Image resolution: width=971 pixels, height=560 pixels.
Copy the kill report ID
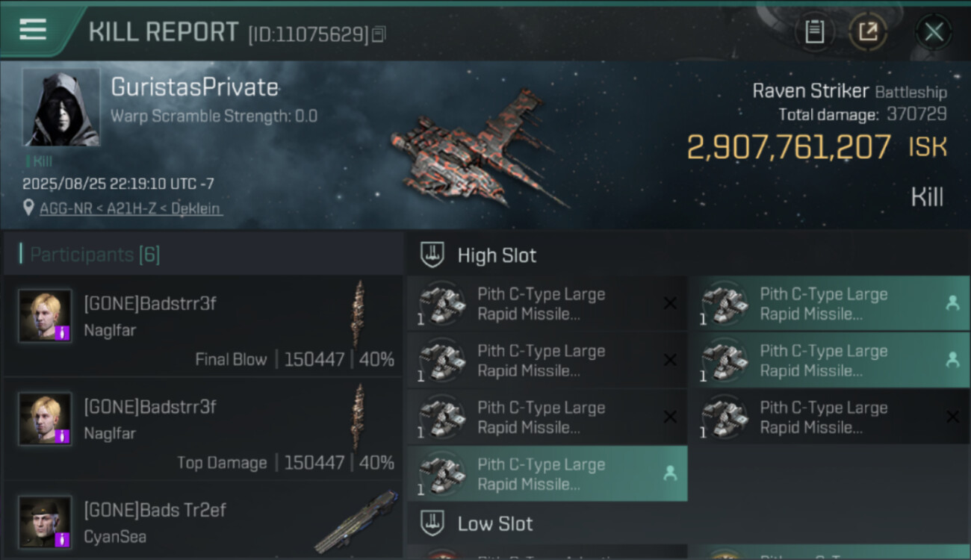pos(379,34)
